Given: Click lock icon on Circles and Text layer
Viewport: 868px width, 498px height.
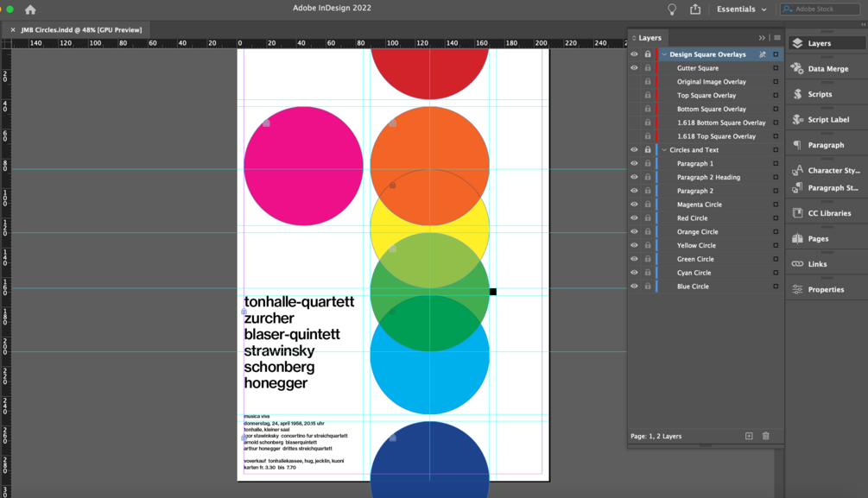Looking at the screenshot, I should [x=648, y=150].
